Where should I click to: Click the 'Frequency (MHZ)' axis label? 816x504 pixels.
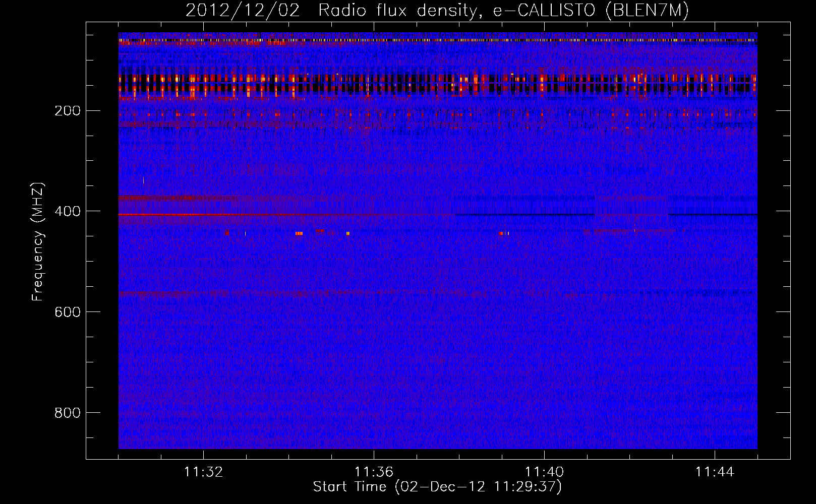[x=38, y=242]
